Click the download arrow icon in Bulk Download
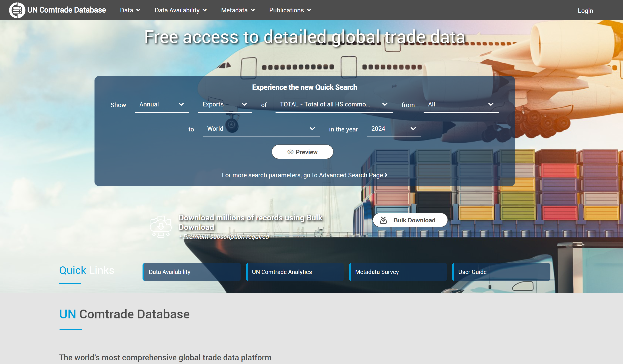Viewport: 623px width, 364px height. tap(383, 220)
